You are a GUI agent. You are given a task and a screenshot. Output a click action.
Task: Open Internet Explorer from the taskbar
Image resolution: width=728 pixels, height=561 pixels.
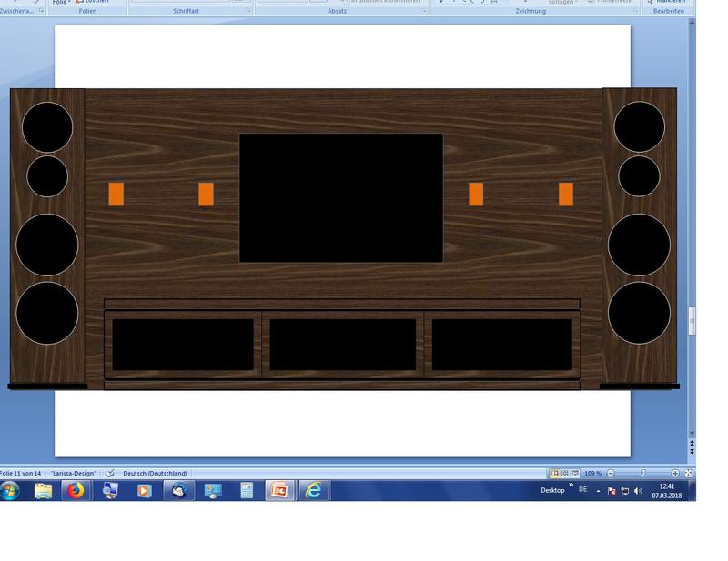coord(314,491)
